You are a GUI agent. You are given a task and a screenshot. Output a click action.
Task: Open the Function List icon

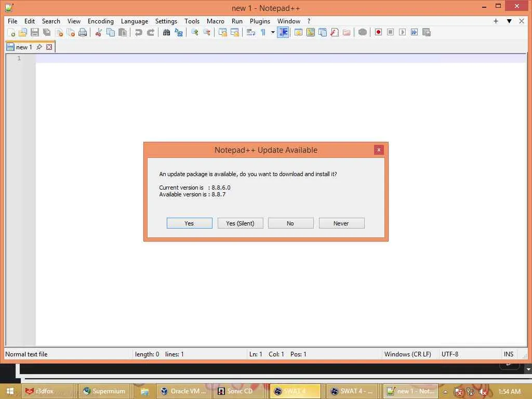[335, 32]
